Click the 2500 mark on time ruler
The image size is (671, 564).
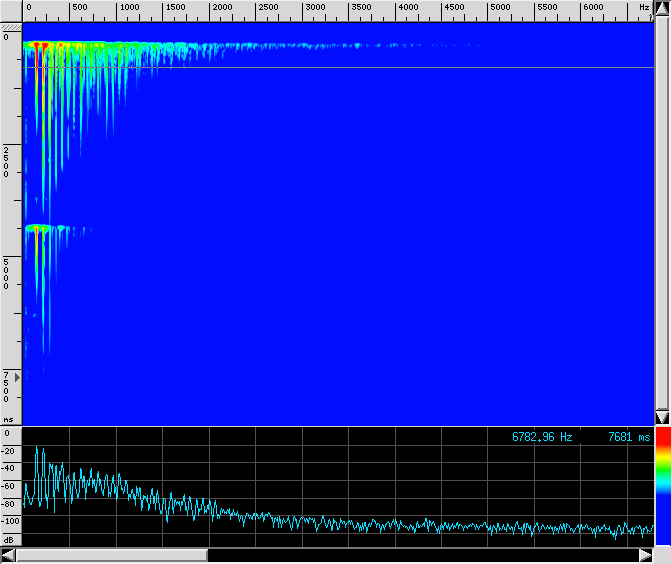6,160
